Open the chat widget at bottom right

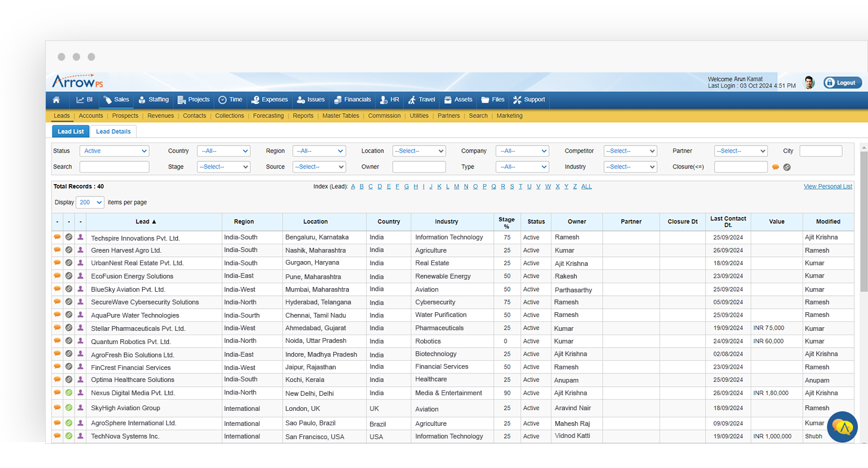842,426
